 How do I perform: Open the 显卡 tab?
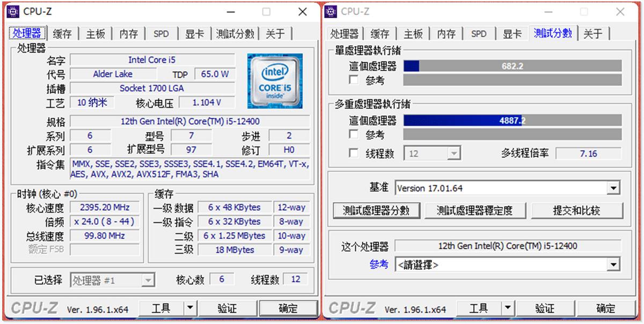[x=194, y=33]
